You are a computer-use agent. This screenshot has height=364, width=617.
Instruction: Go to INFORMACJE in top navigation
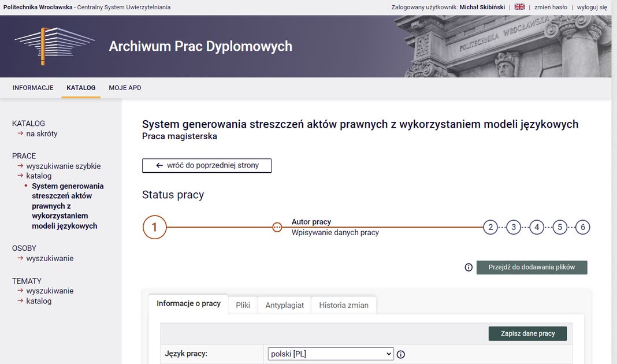coord(33,88)
